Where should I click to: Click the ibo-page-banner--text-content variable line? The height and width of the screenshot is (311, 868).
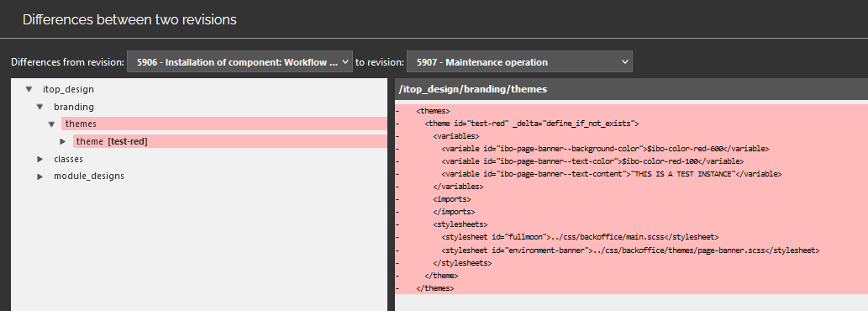pos(632,174)
